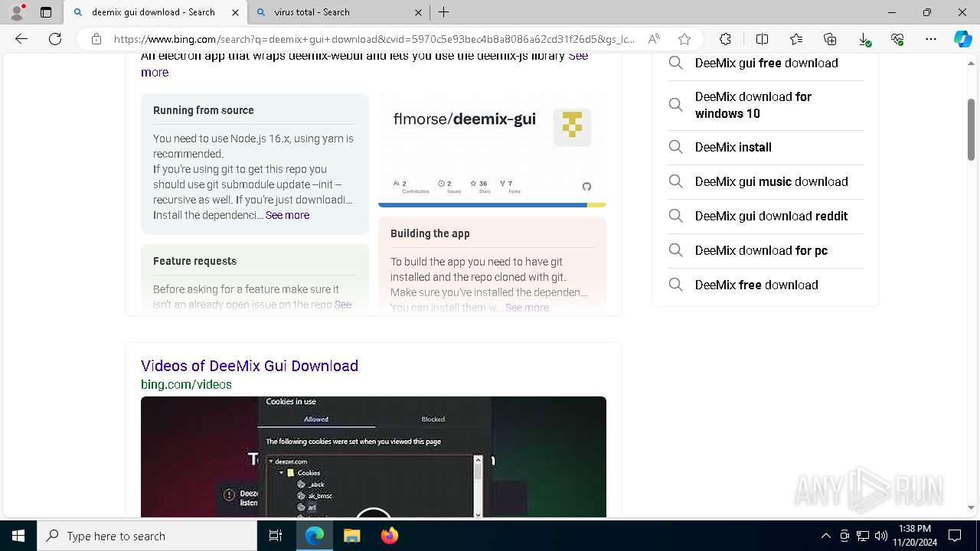The height and width of the screenshot is (551, 980).
Task: Open flmorse/deemix-gui GitHub card
Action: (492, 150)
